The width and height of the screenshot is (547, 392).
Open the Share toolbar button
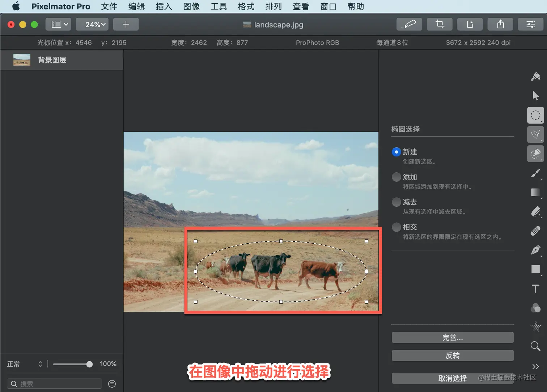pyautogui.click(x=500, y=24)
